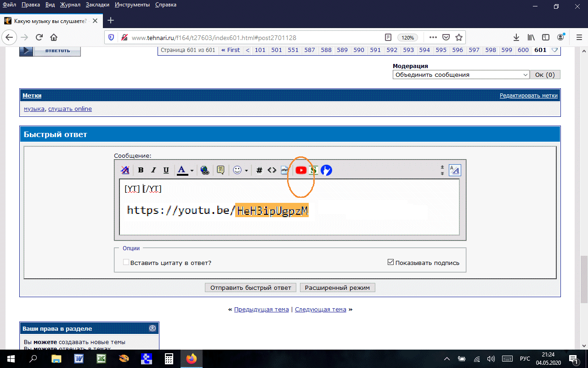
Task: Open page actions three-dots menu
Action: (x=433, y=37)
